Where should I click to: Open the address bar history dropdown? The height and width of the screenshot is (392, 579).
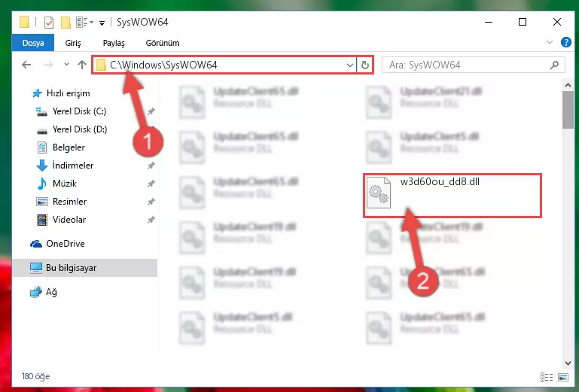click(x=349, y=65)
